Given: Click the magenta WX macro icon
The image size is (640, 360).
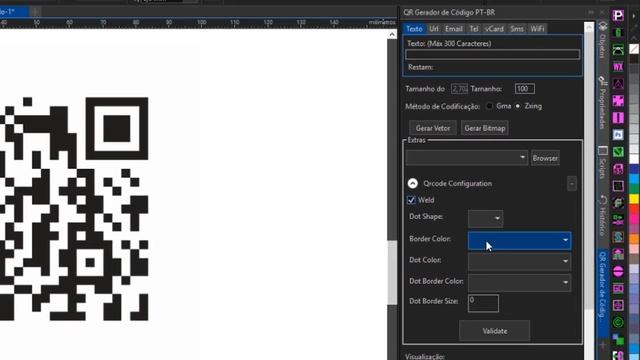Looking at the screenshot, I should pos(618,67).
